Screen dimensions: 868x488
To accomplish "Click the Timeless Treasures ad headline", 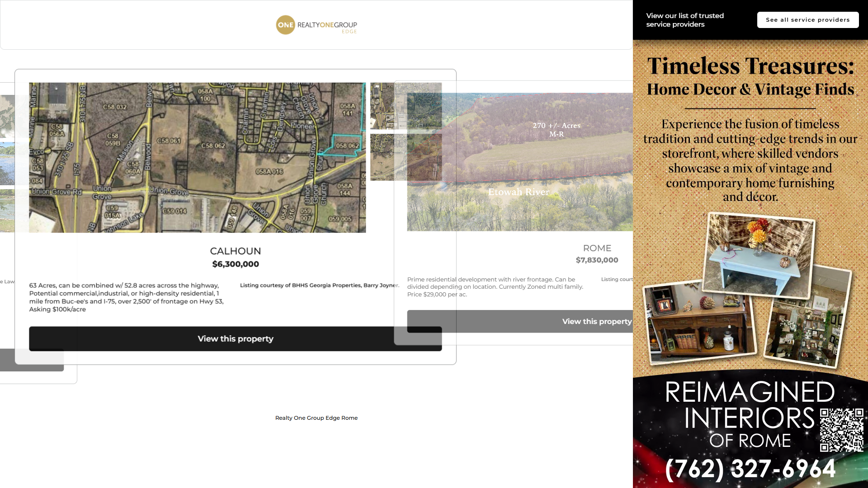I will pos(750,66).
